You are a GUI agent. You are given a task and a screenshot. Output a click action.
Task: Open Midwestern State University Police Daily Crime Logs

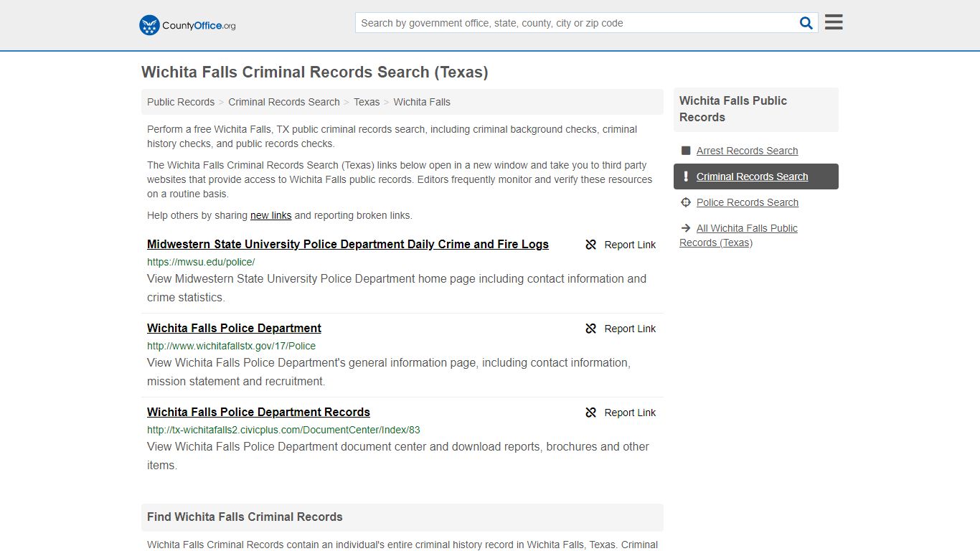[348, 244]
